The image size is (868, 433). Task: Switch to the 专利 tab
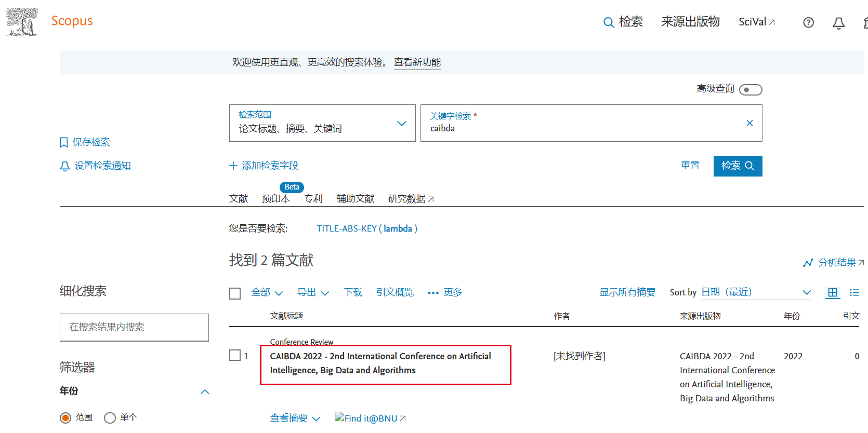313,199
